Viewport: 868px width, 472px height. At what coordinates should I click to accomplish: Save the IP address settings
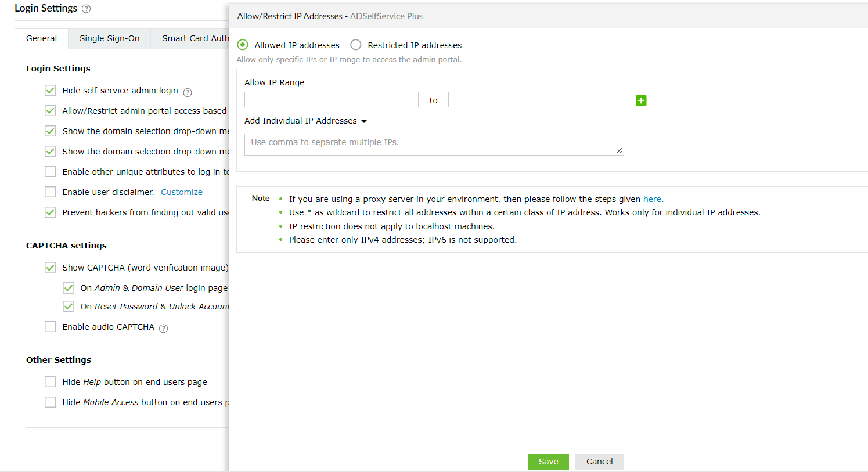[x=548, y=462]
